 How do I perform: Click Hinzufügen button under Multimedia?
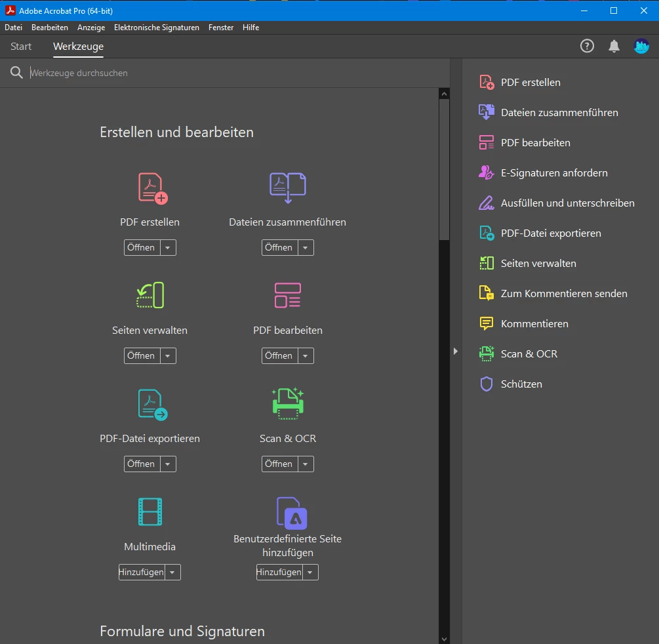pyautogui.click(x=142, y=572)
